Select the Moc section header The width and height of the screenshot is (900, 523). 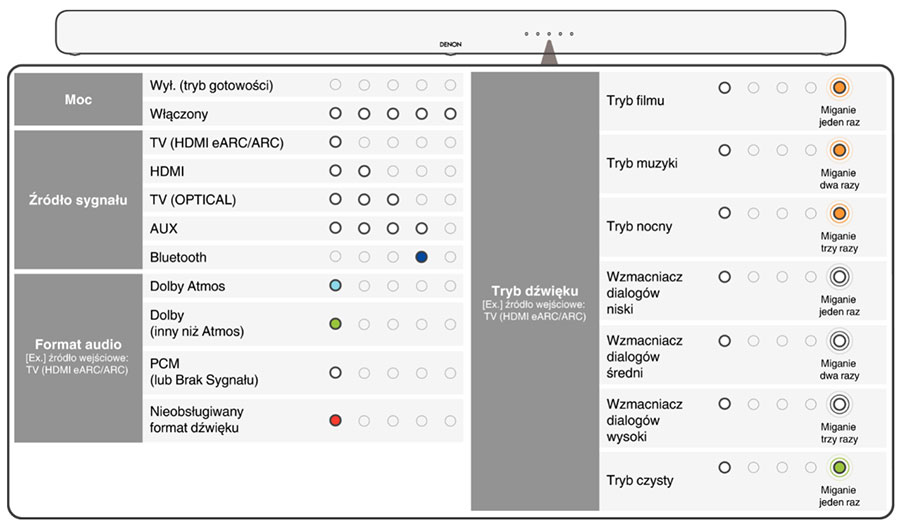click(79, 100)
